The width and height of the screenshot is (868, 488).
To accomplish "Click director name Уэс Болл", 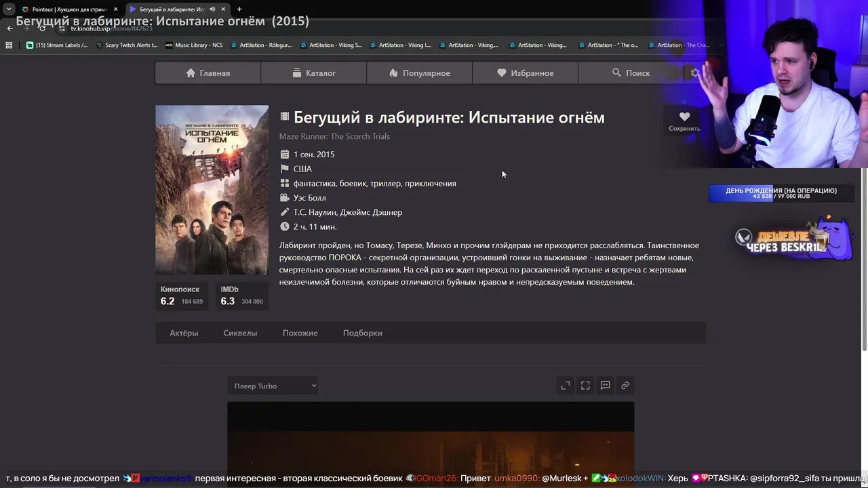I will 309,198.
